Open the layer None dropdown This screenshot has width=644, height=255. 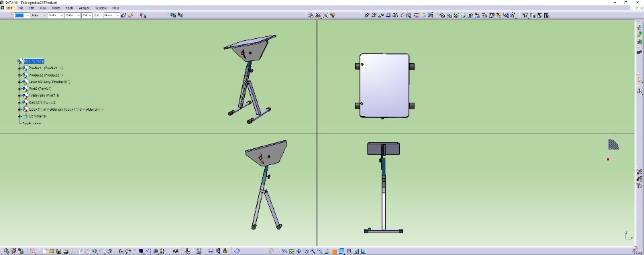(x=112, y=15)
